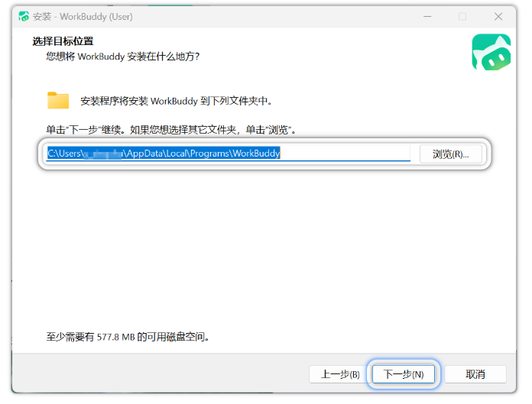Screen dimensions: 532x404
Task: Click the instruction text starting with 单击“下一步”继续
Action: click(171, 130)
